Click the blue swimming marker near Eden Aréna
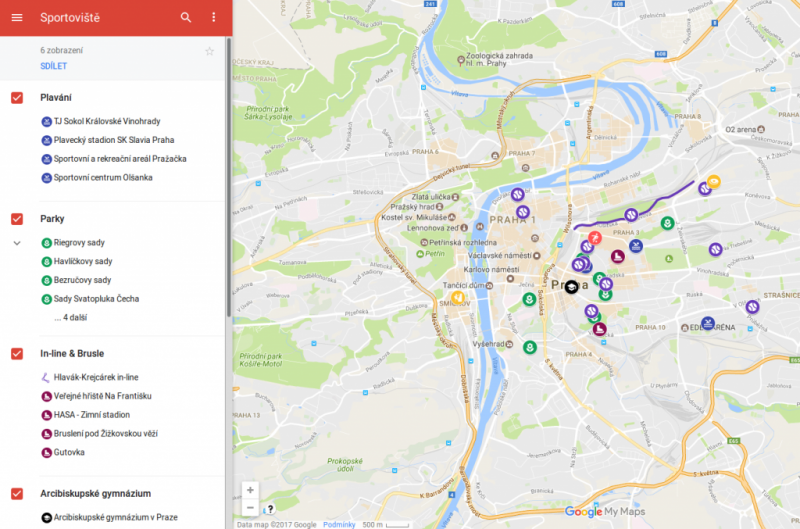Image resolution: width=800 pixels, height=529 pixels. click(707, 323)
